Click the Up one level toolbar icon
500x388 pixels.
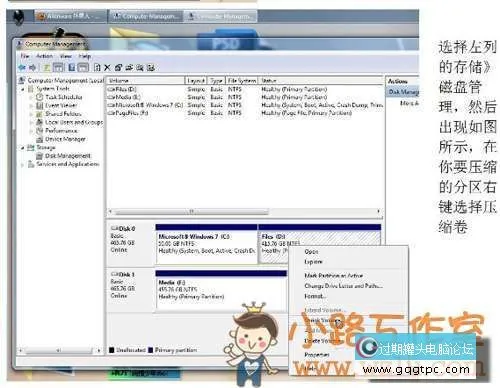[x=46, y=68]
